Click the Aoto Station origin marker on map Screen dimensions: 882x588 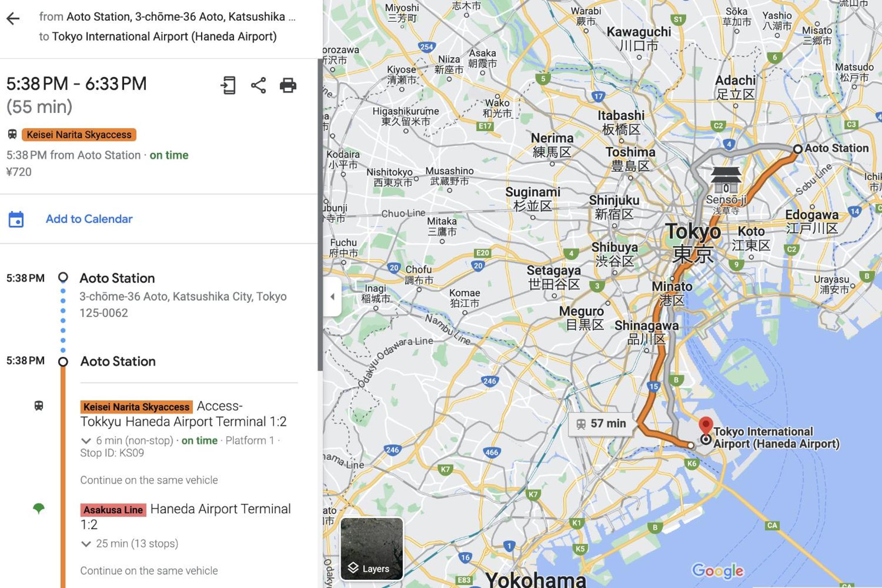tap(798, 149)
